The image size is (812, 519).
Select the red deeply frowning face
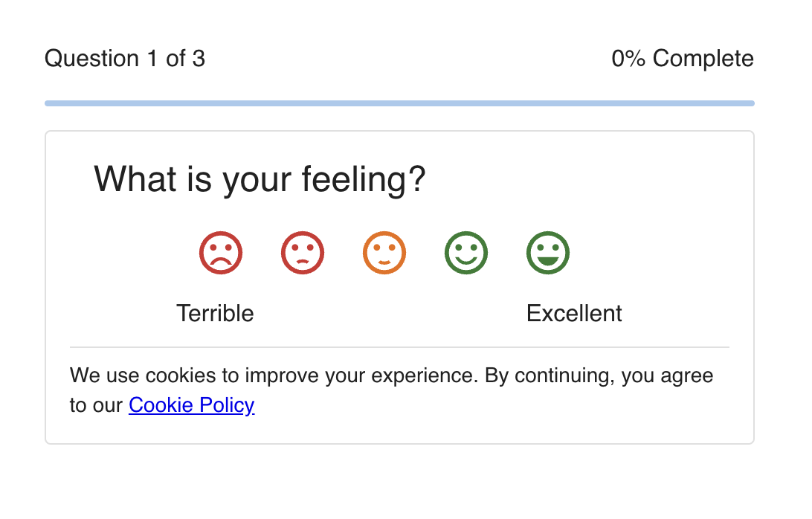(x=221, y=253)
